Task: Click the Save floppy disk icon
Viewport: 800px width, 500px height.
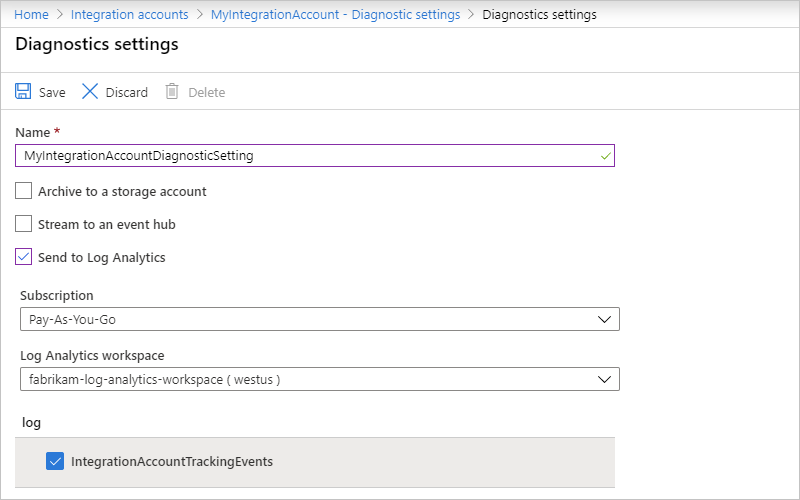Action: point(23,92)
